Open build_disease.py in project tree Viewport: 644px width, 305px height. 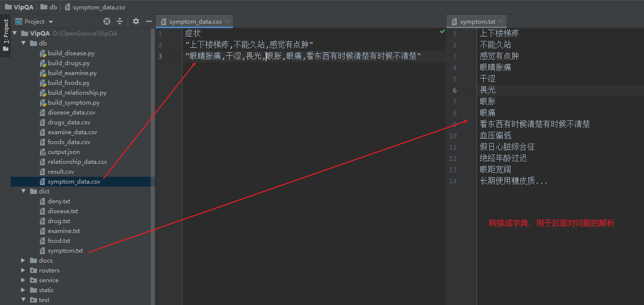tap(71, 53)
